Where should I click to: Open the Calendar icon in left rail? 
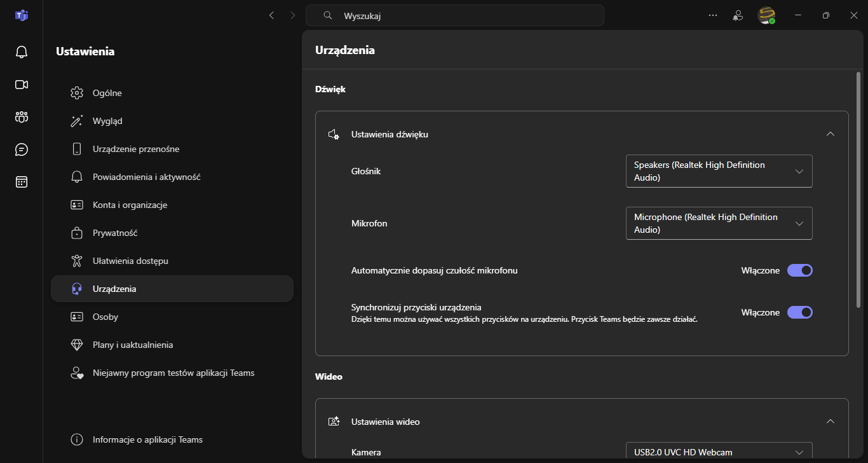[x=22, y=183]
